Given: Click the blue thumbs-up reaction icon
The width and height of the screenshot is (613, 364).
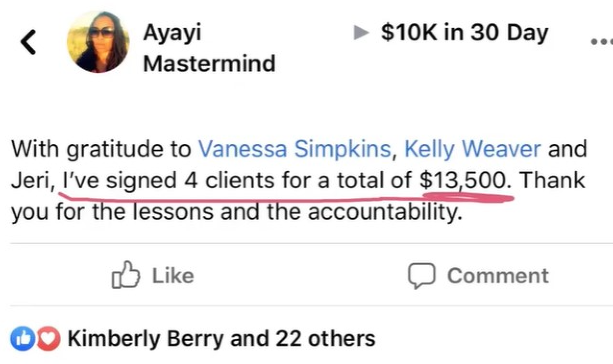Looking at the screenshot, I should click(x=20, y=339).
